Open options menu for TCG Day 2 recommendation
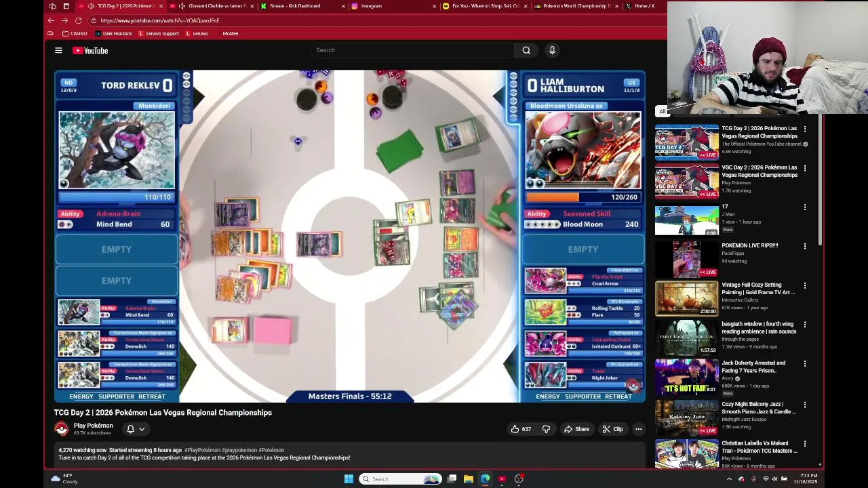Viewport: 868px width, 488px height. (x=805, y=129)
